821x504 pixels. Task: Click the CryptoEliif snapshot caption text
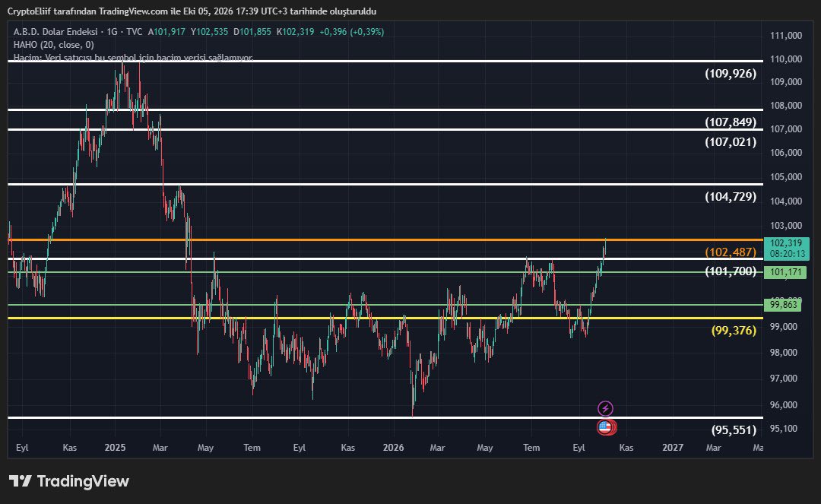(192, 11)
